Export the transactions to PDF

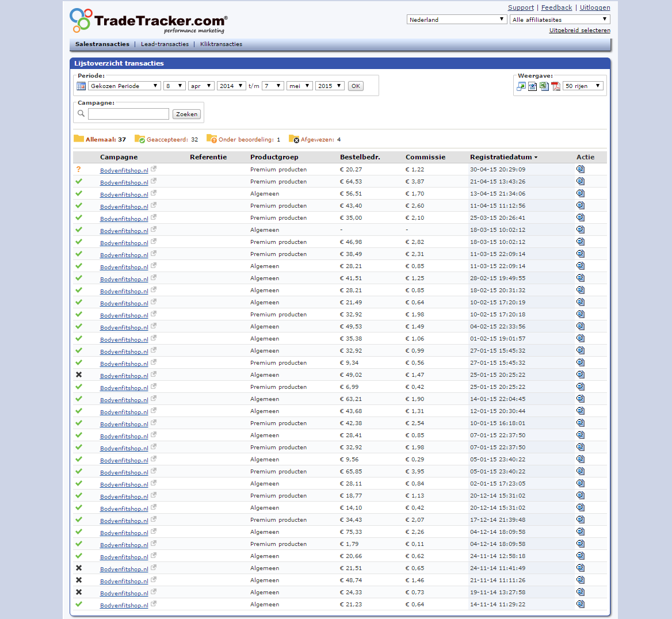[x=556, y=86]
